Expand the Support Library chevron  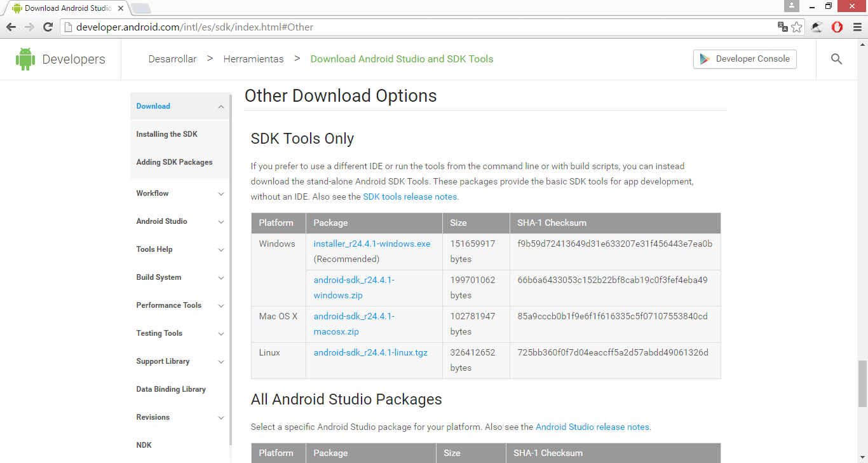[x=220, y=362]
